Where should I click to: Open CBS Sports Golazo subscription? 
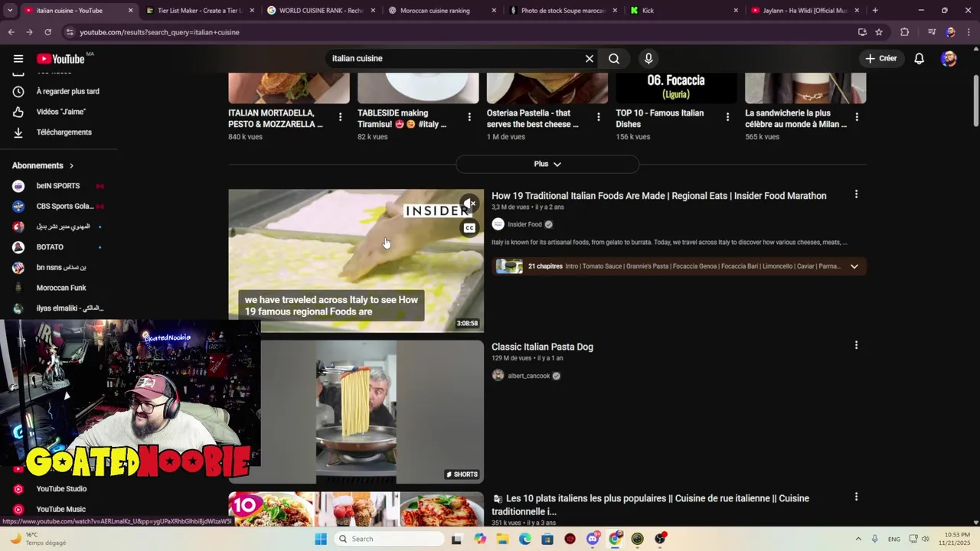[x=58, y=206]
